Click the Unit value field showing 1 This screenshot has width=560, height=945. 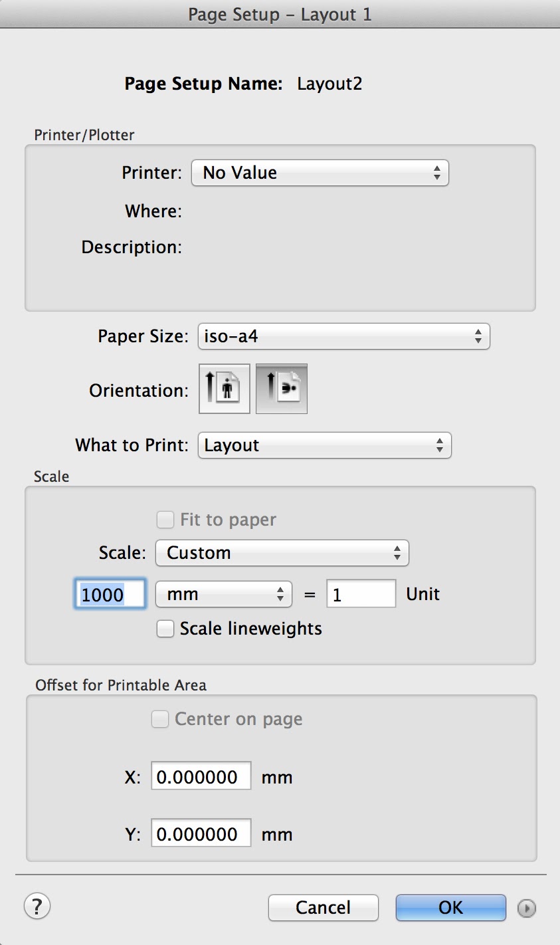(x=361, y=593)
